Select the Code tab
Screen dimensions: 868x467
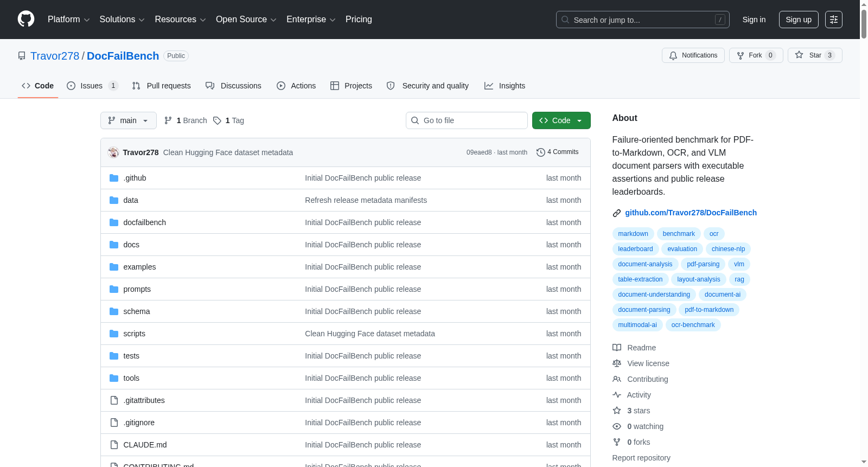38,86
